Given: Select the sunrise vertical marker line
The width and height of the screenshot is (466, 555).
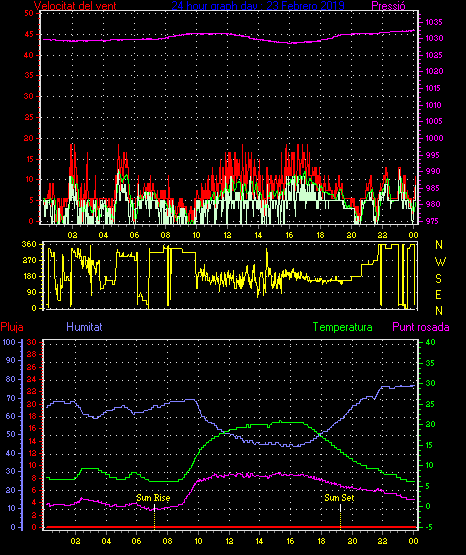Looking at the screenshot, I should click(x=155, y=517).
